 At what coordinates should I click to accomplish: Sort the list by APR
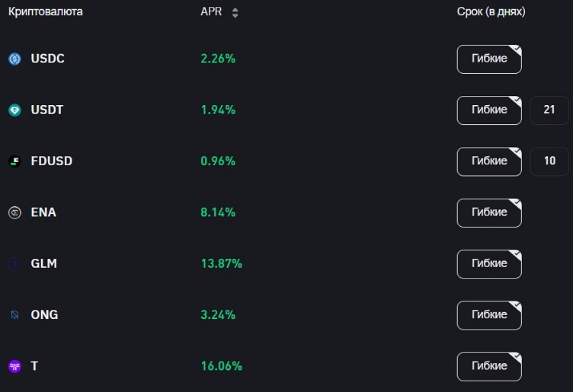click(x=235, y=13)
